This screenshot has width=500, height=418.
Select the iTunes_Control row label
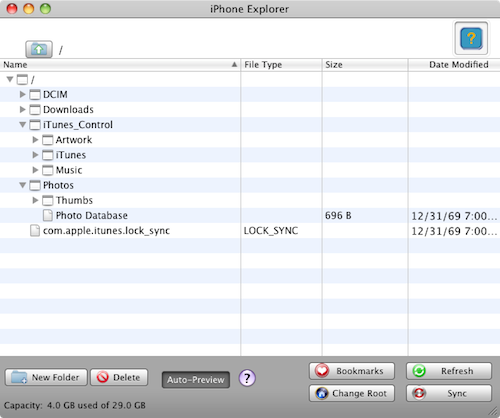pos(78,125)
